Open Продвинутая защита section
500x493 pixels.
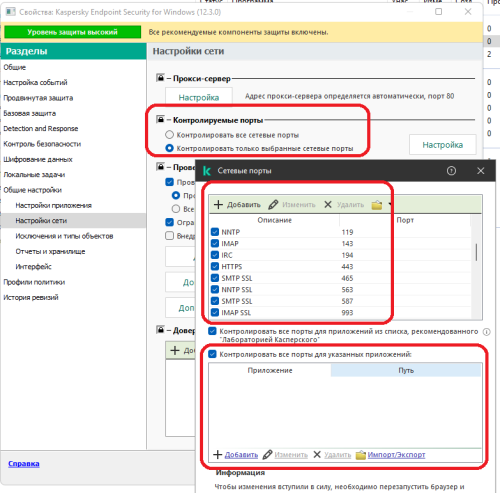tap(38, 98)
